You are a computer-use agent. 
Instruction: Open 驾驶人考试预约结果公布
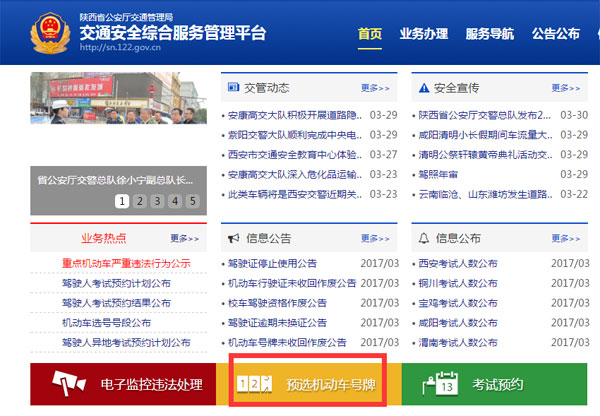click(116, 303)
